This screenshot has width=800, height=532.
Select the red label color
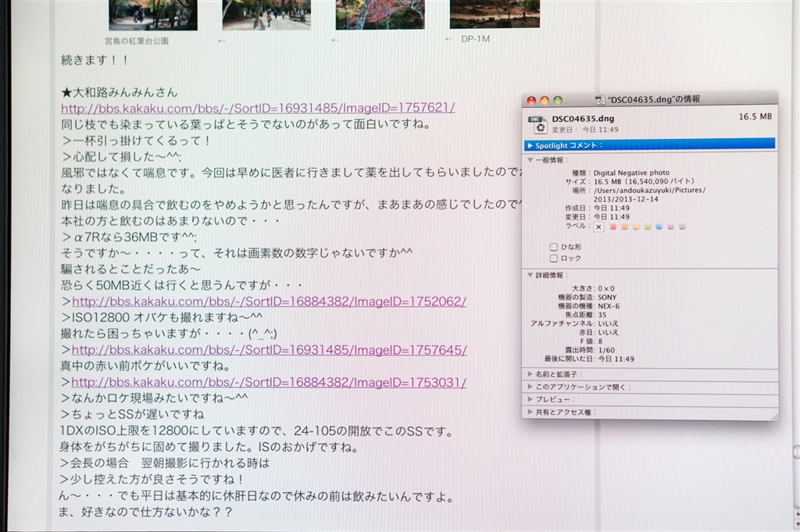[613, 227]
